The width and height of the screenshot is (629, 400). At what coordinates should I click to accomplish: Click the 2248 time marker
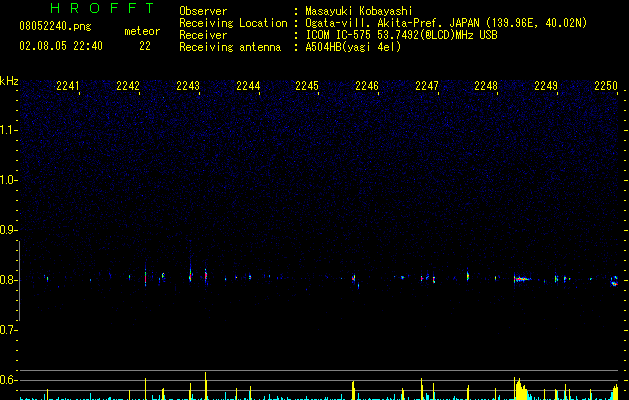[x=486, y=86]
